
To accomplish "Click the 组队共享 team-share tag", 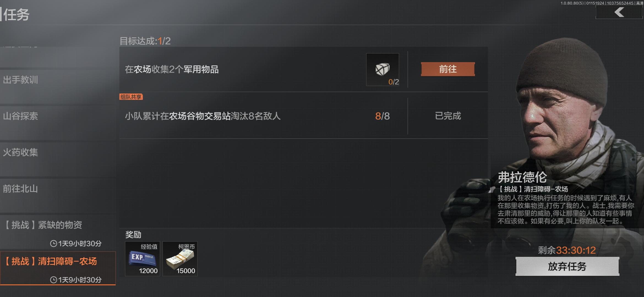I will click(x=131, y=97).
